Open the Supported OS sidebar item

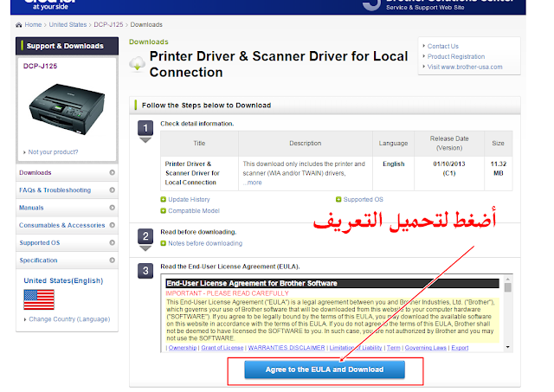point(68,242)
